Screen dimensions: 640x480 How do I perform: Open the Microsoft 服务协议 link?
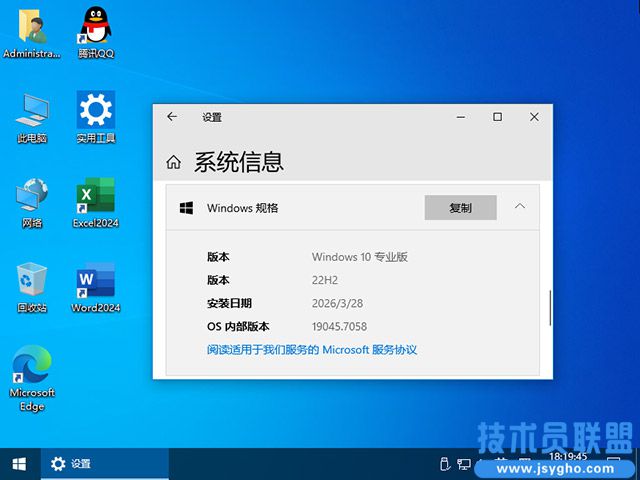pyautogui.click(x=312, y=350)
